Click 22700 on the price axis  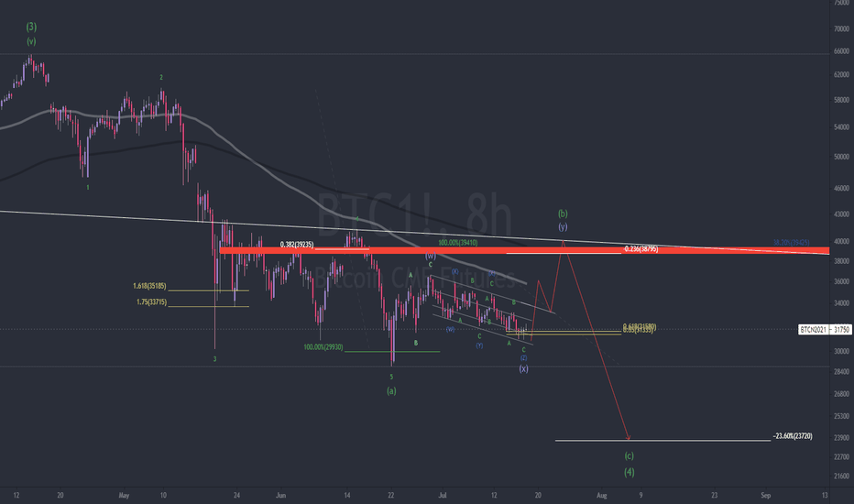click(841, 456)
